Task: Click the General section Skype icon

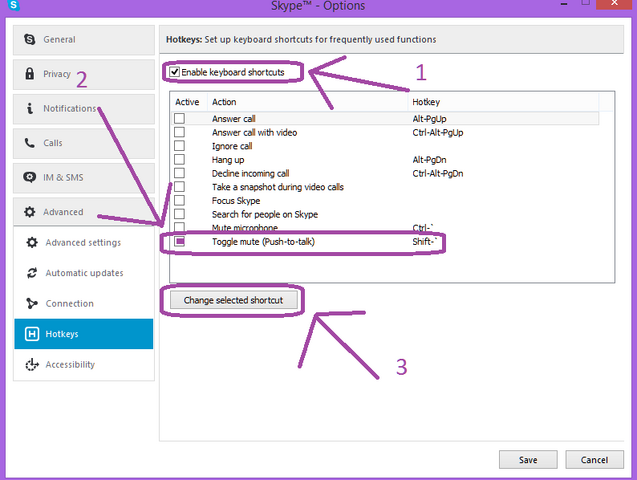Action: click(29, 39)
